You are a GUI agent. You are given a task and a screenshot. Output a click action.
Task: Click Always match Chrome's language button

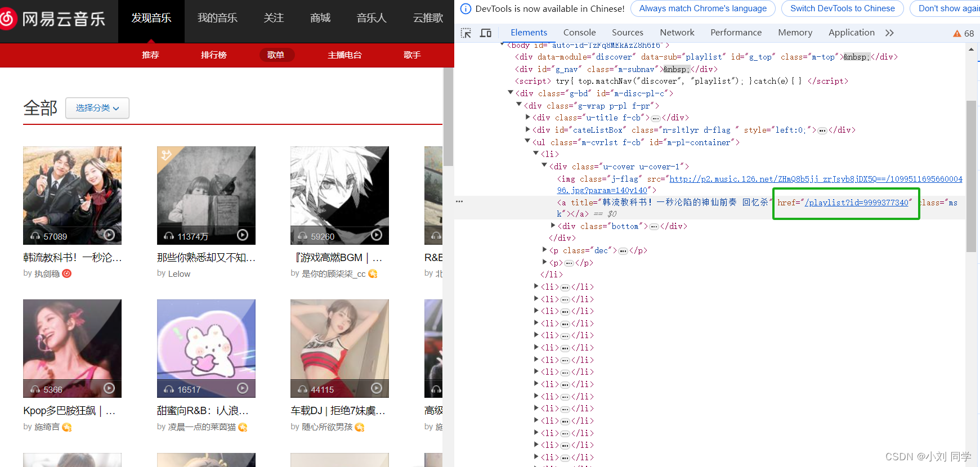click(x=703, y=8)
